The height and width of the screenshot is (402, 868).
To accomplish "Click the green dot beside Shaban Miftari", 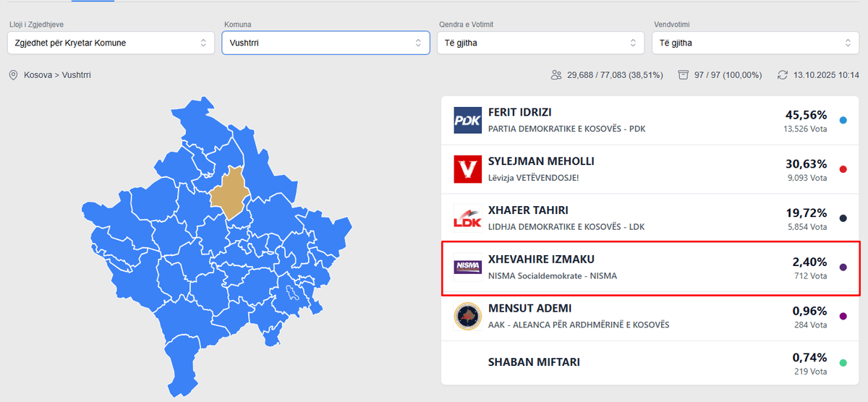I will coord(843,363).
